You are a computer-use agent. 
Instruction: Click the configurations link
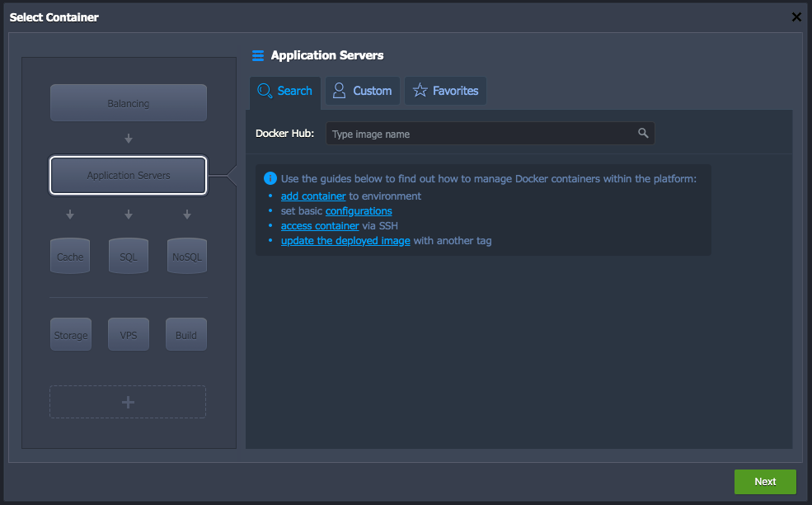359,210
